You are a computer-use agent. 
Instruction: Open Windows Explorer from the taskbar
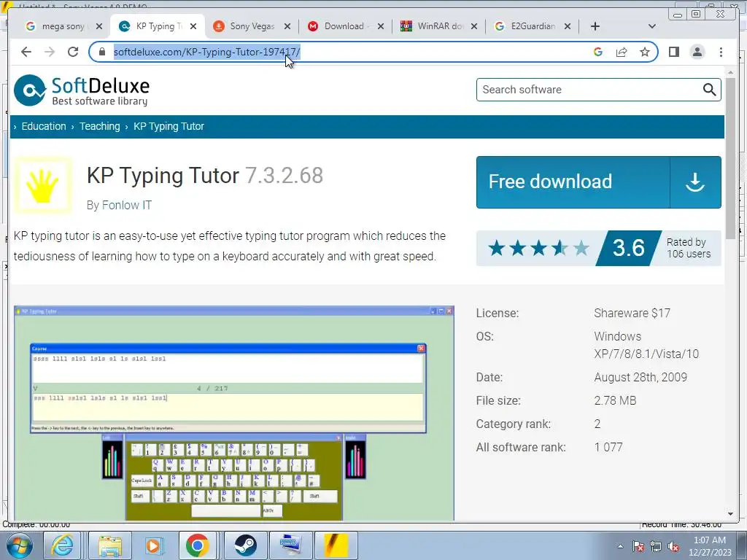pyautogui.click(x=111, y=545)
